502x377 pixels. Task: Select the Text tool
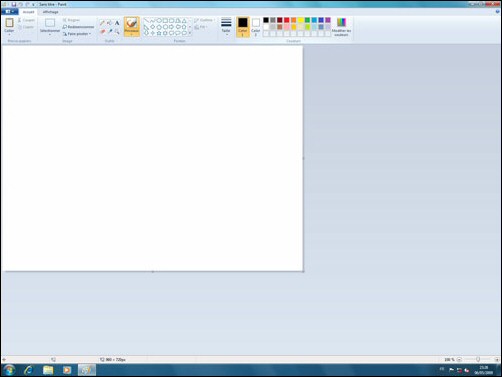click(117, 23)
